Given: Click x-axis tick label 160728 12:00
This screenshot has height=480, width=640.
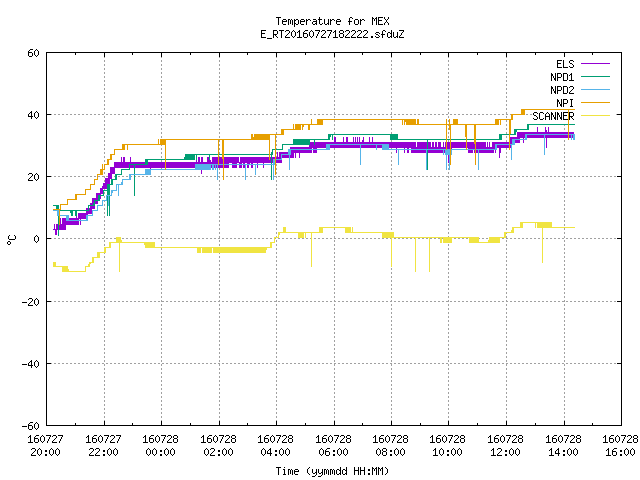Looking at the screenshot, I should tap(506, 446).
